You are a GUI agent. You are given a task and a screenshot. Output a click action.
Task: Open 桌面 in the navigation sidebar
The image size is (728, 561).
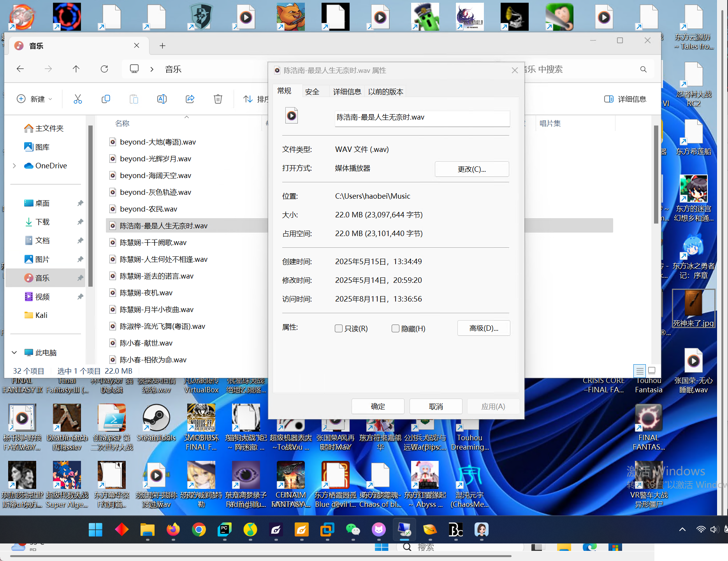coord(42,203)
